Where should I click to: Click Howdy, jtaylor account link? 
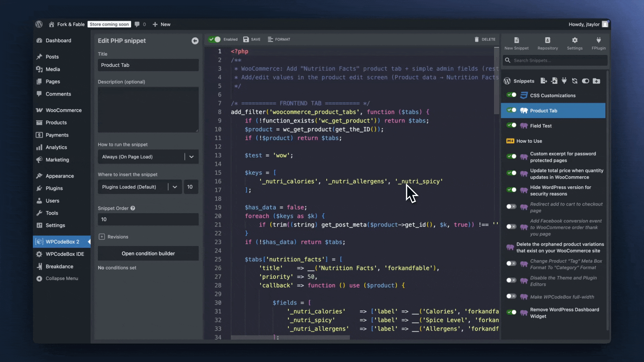(584, 24)
